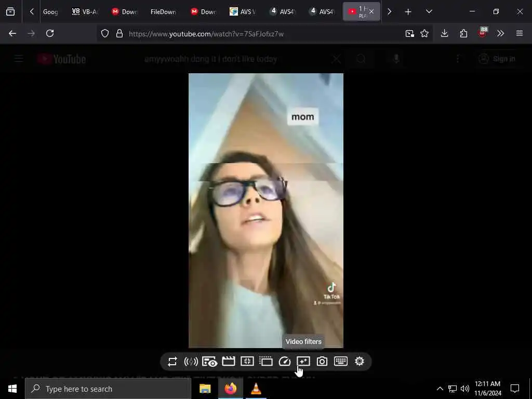Go back to previous page
The width and height of the screenshot is (532, 399).
click(12, 33)
